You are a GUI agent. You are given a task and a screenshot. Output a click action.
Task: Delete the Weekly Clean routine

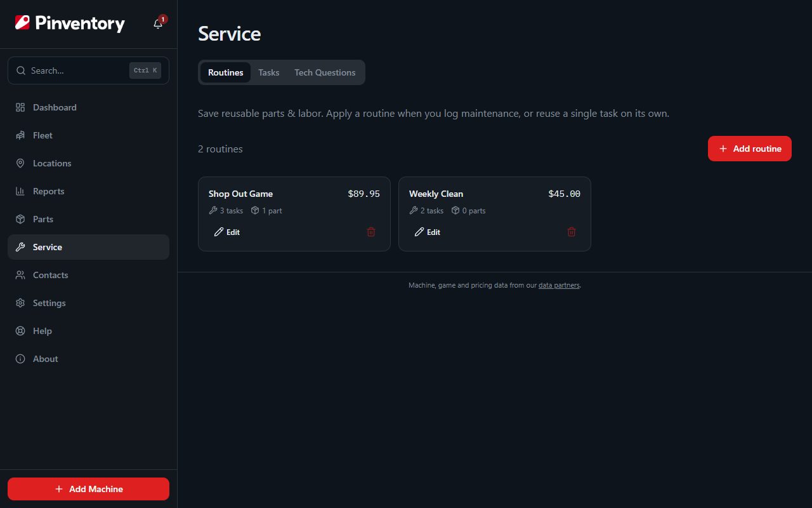pos(572,232)
